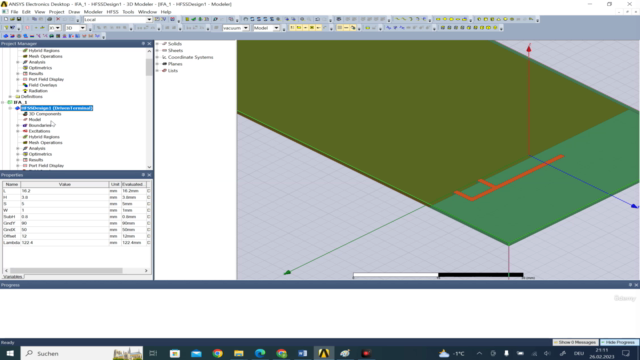640x360 pixels.
Task: Expand the Boundaries tree node
Action: coord(18,125)
